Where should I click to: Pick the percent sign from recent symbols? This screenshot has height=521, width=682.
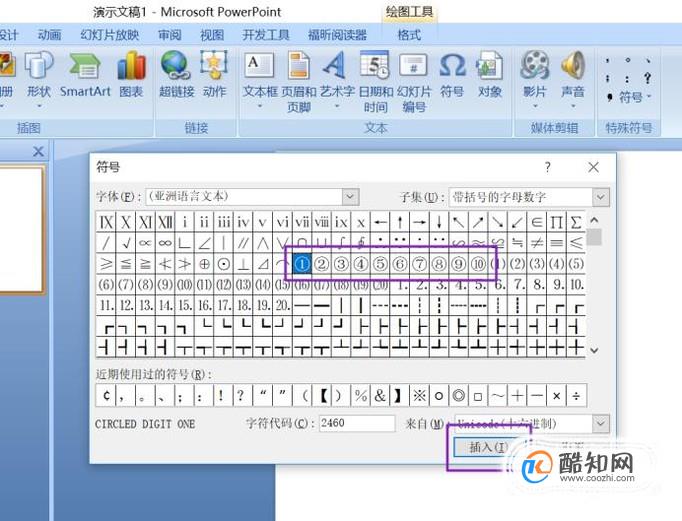(361, 395)
